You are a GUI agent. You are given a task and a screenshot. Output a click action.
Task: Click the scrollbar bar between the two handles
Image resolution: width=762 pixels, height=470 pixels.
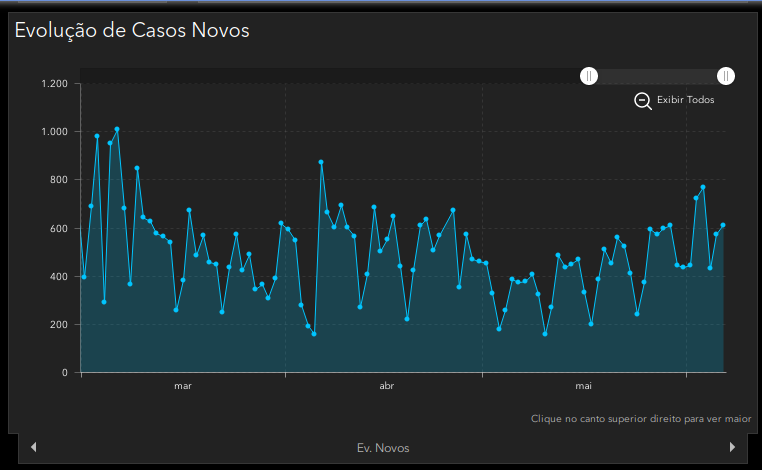(658, 76)
